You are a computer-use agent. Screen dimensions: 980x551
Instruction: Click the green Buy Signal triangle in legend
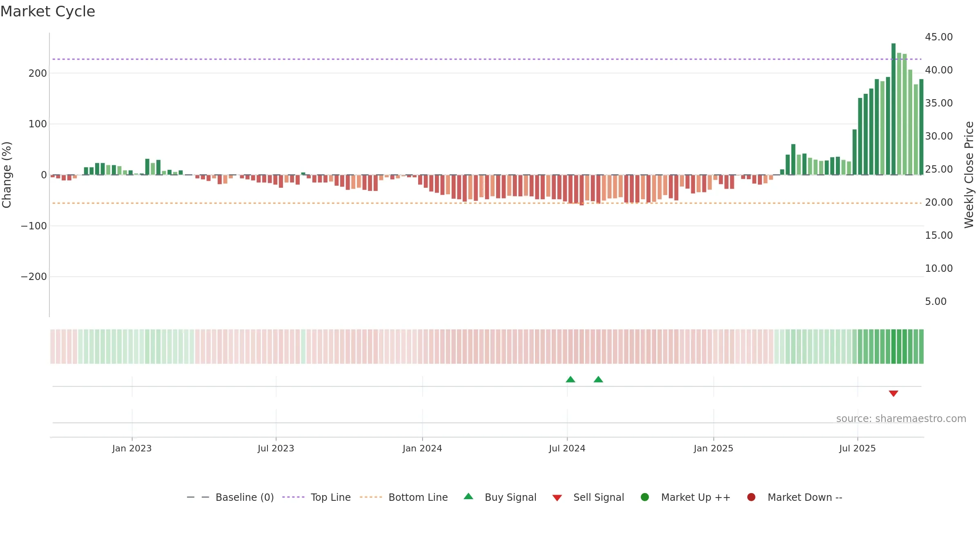[469, 496]
